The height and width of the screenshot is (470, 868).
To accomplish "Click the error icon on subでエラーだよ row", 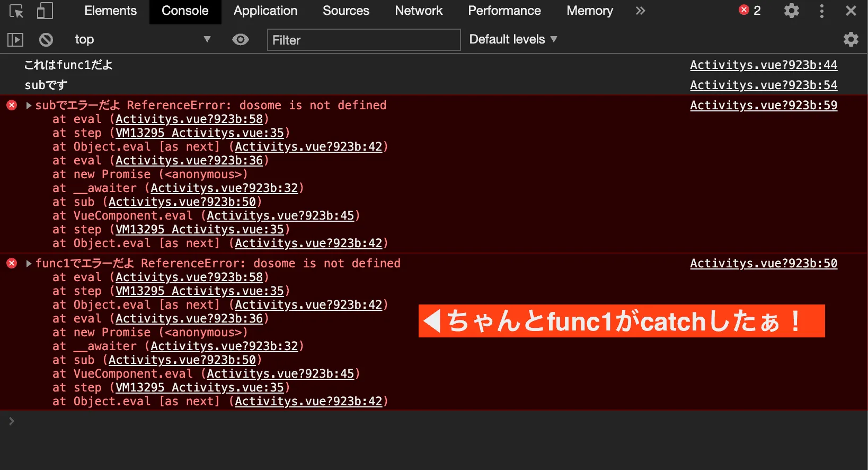I will pyautogui.click(x=12, y=105).
